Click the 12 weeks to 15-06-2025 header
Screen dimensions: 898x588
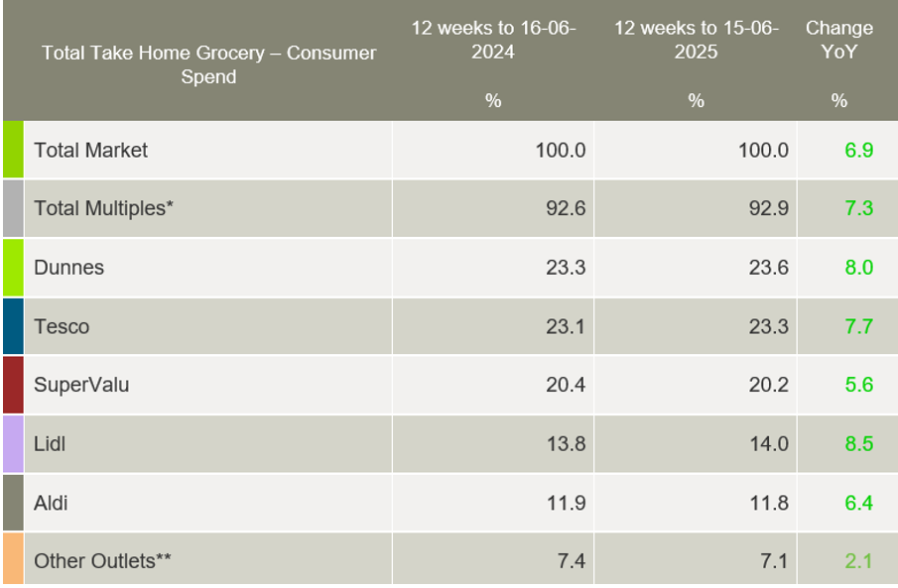pyautogui.click(x=696, y=39)
